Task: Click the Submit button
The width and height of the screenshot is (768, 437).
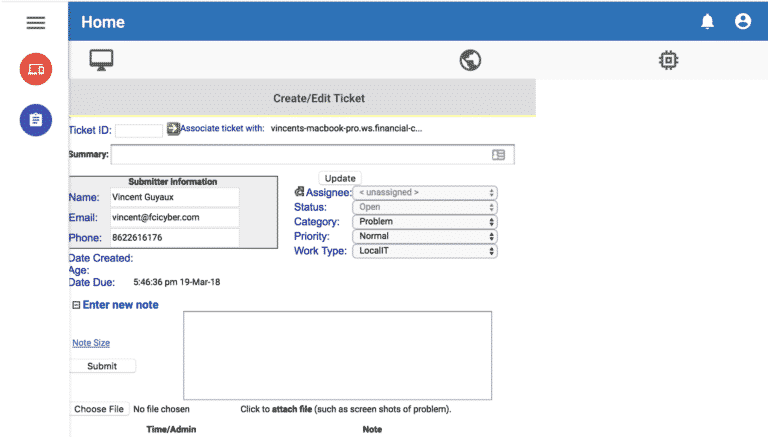Action: pyautogui.click(x=102, y=366)
